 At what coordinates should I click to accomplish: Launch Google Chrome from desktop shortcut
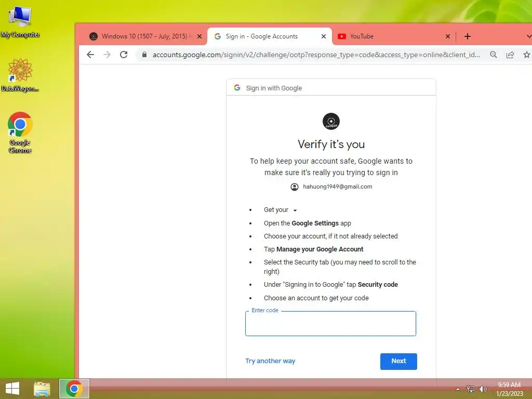tap(20, 132)
